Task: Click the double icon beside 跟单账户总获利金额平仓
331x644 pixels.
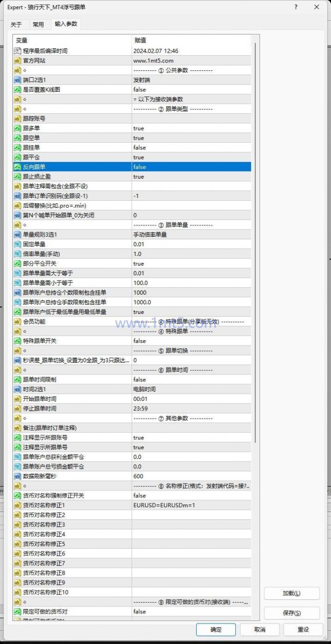Action: point(17,457)
